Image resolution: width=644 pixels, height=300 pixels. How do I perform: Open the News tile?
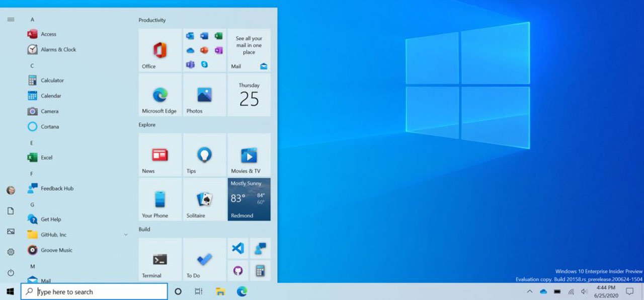point(160,155)
